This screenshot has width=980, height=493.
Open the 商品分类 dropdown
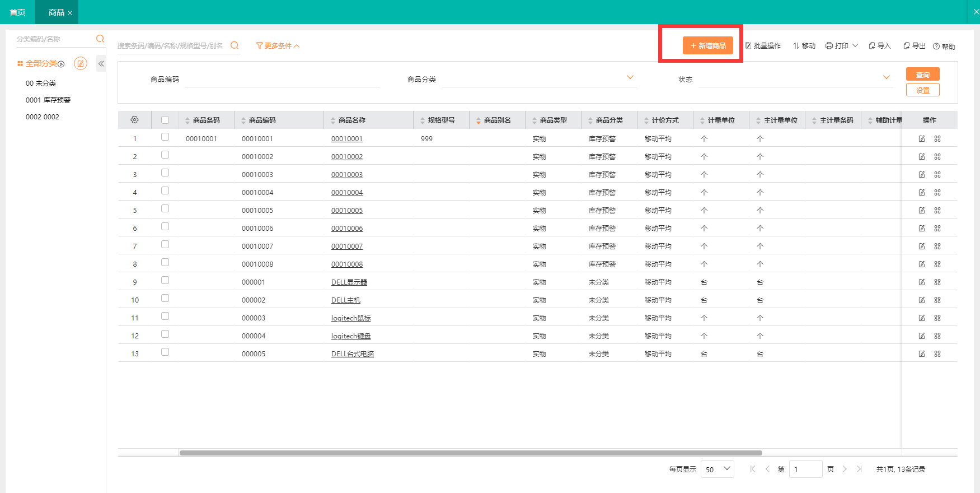pyautogui.click(x=539, y=79)
